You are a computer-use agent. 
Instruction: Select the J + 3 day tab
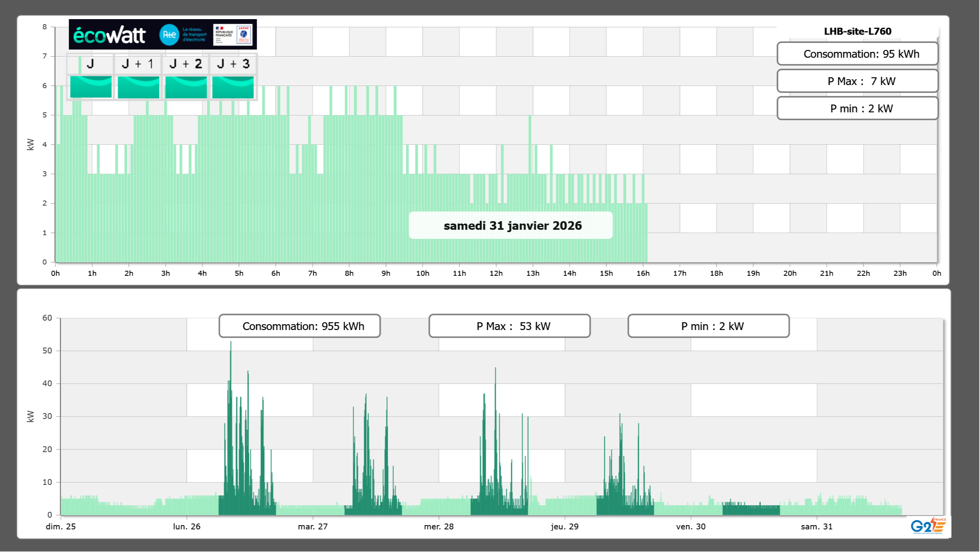(x=233, y=64)
